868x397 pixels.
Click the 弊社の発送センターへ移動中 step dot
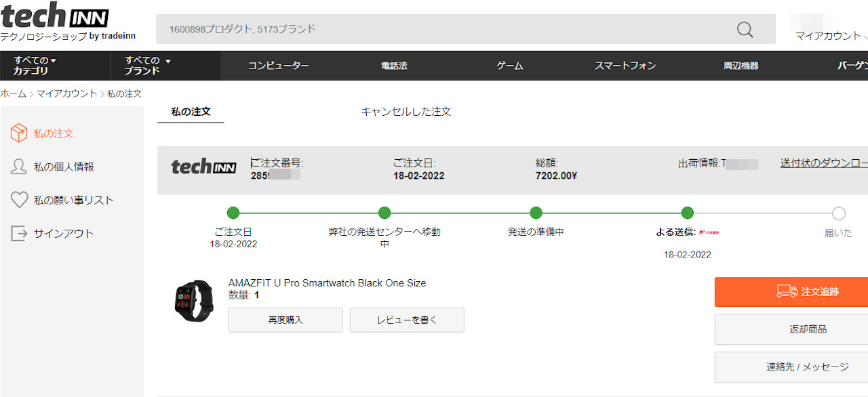point(384,213)
